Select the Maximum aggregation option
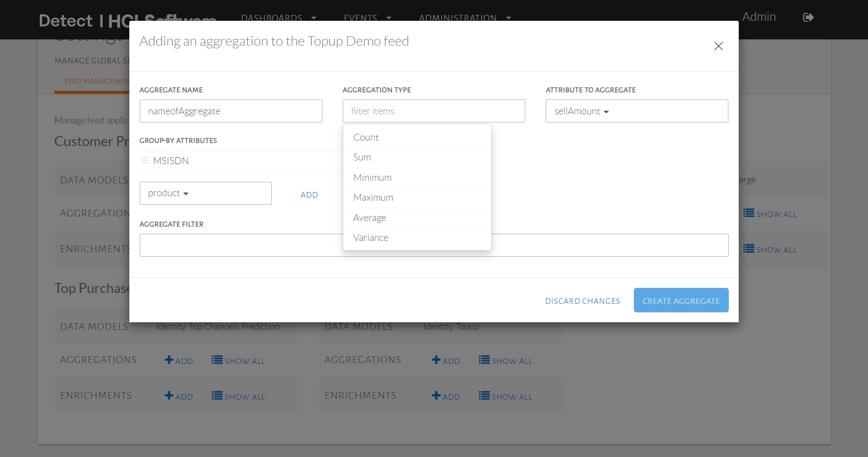This screenshot has height=457, width=868. (373, 198)
